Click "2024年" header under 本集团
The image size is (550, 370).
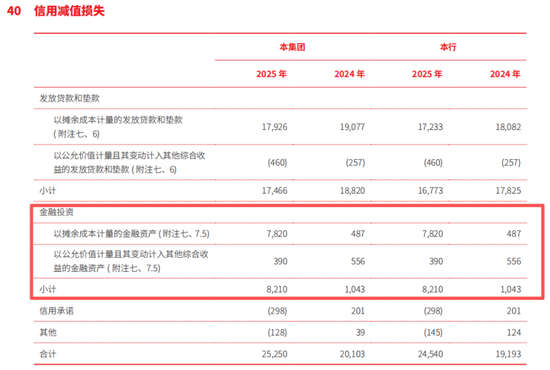(349, 74)
